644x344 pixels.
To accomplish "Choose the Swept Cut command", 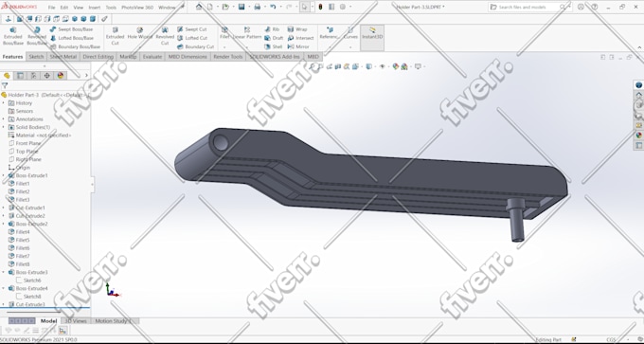I will click(192, 29).
